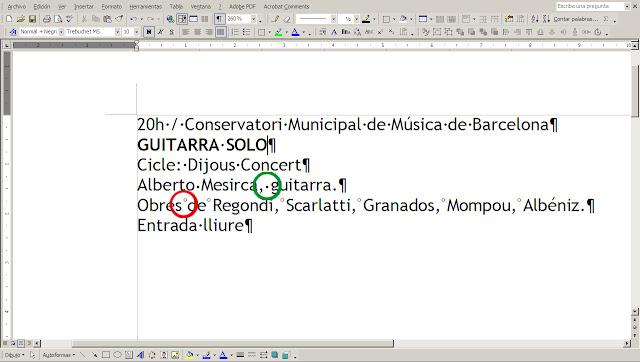Create a new blank document
The width and height of the screenshot is (640, 362).
coord(9,19)
